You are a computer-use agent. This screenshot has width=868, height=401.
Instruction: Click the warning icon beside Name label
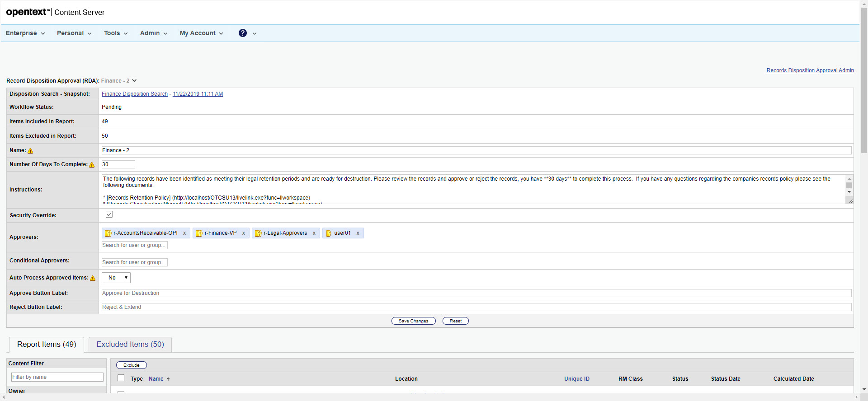31,151
